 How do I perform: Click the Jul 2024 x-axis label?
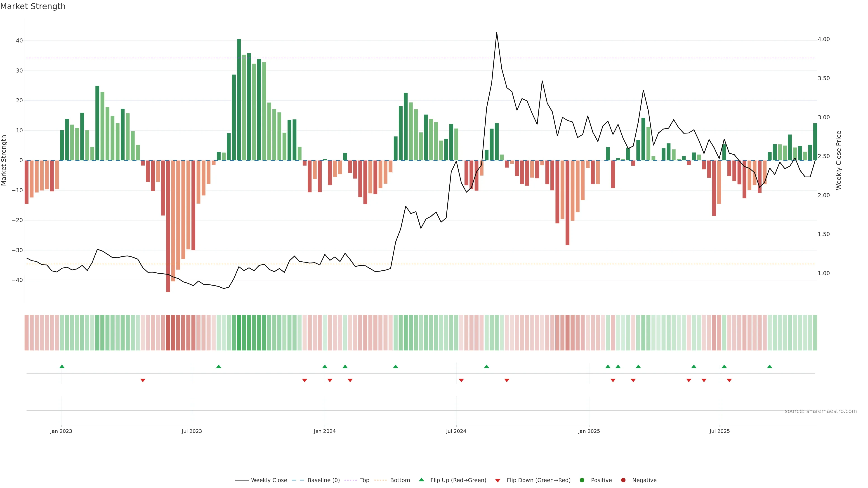pyautogui.click(x=456, y=431)
